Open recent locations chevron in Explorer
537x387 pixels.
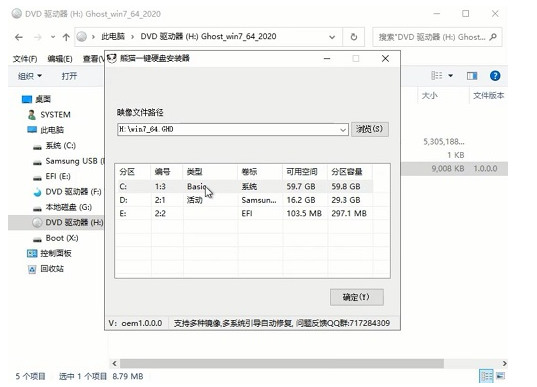point(53,37)
